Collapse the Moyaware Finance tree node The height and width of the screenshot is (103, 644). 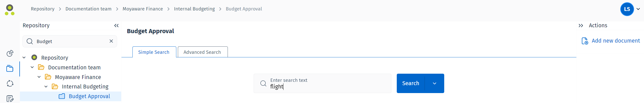pyautogui.click(x=39, y=77)
